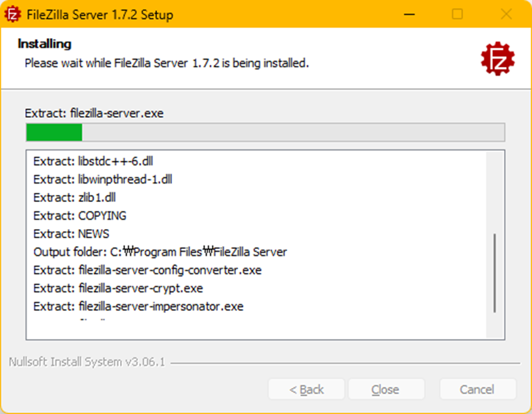Select the filezilla-server-config-converter.exe log line
The image size is (532, 414).
(147, 270)
